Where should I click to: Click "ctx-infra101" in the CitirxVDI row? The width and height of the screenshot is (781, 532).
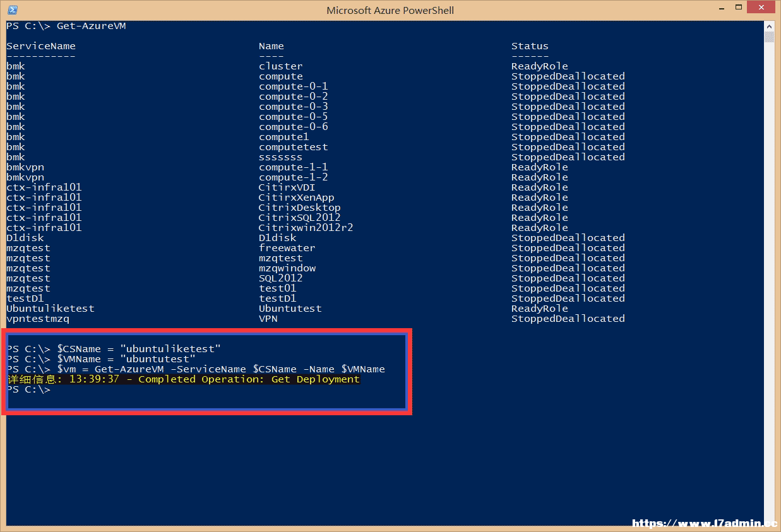click(44, 187)
